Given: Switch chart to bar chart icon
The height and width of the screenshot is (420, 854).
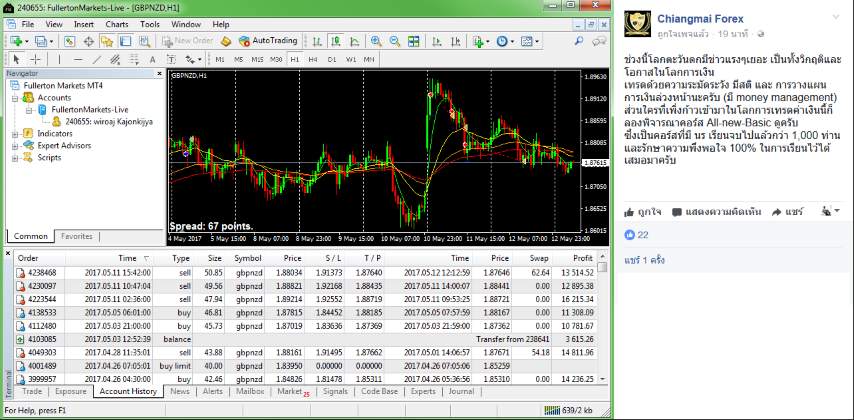Looking at the screenshot, I should pos(318,41).
